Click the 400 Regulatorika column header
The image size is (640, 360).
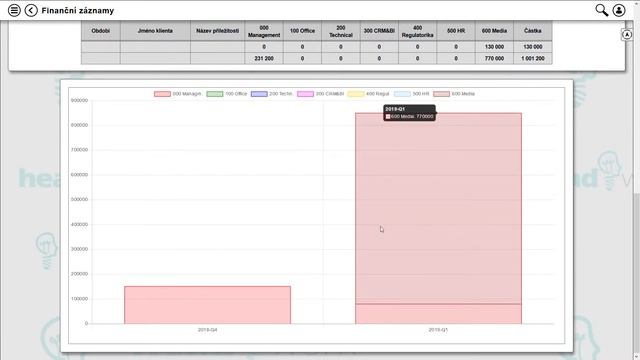tap(418, 31)
